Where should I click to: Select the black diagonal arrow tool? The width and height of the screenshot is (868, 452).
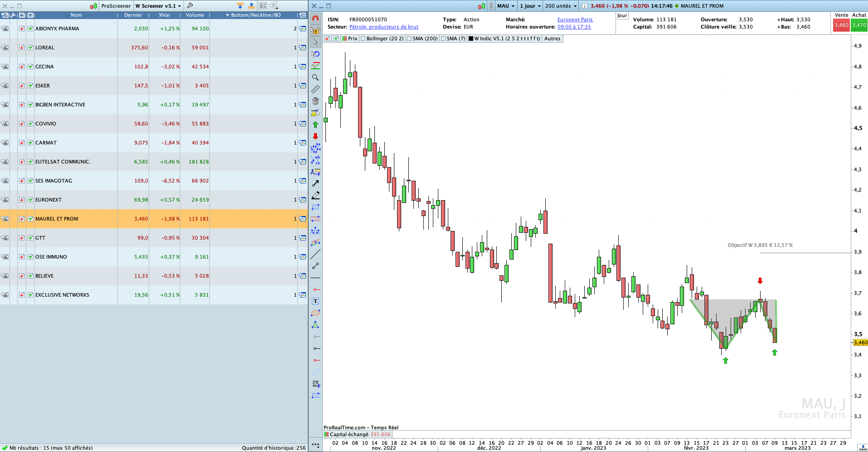(x=315, y=183)
